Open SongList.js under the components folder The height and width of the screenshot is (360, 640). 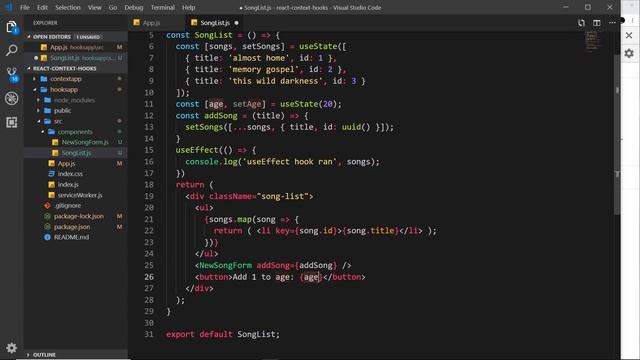(76, 153)
